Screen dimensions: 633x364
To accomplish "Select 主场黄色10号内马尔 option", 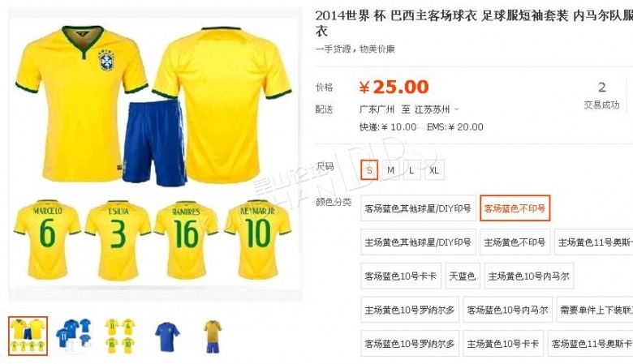I will click(x=529, y=276).
